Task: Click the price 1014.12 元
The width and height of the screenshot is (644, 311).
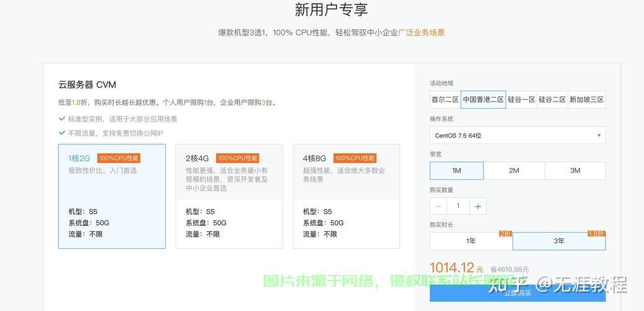Action: [x=456, y=268]
